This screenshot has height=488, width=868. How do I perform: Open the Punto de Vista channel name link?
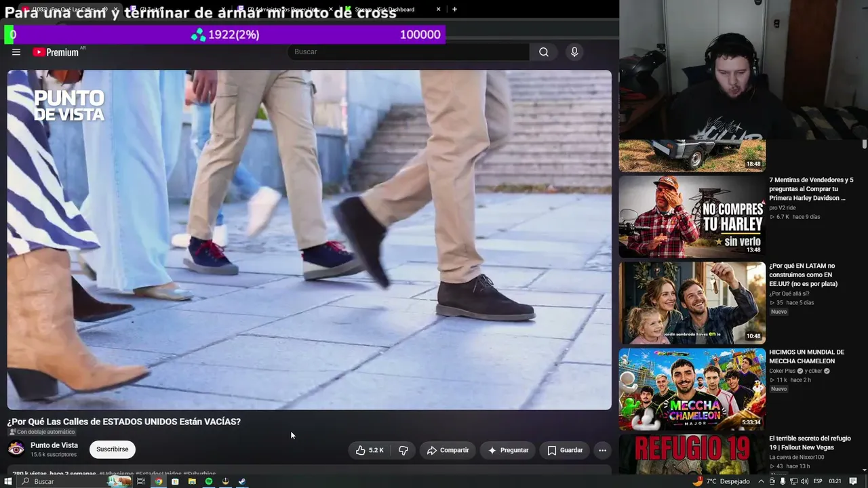click(54, 445)
